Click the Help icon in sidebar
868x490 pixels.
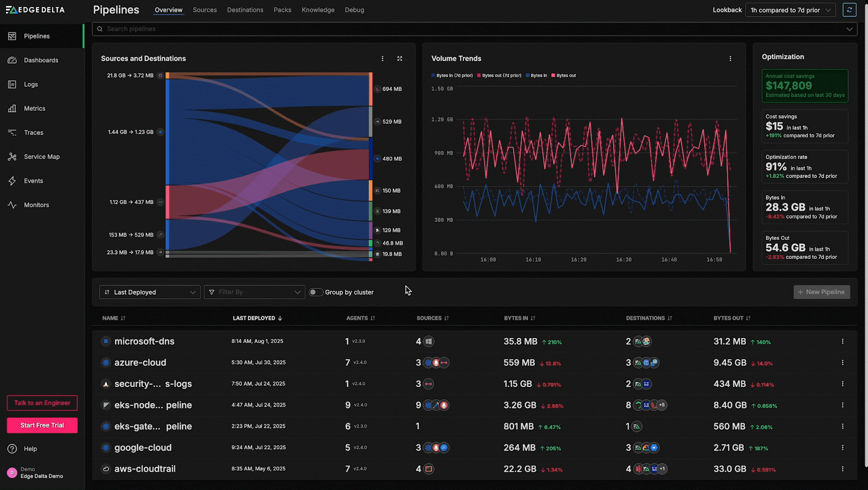(x=12, y=449)
